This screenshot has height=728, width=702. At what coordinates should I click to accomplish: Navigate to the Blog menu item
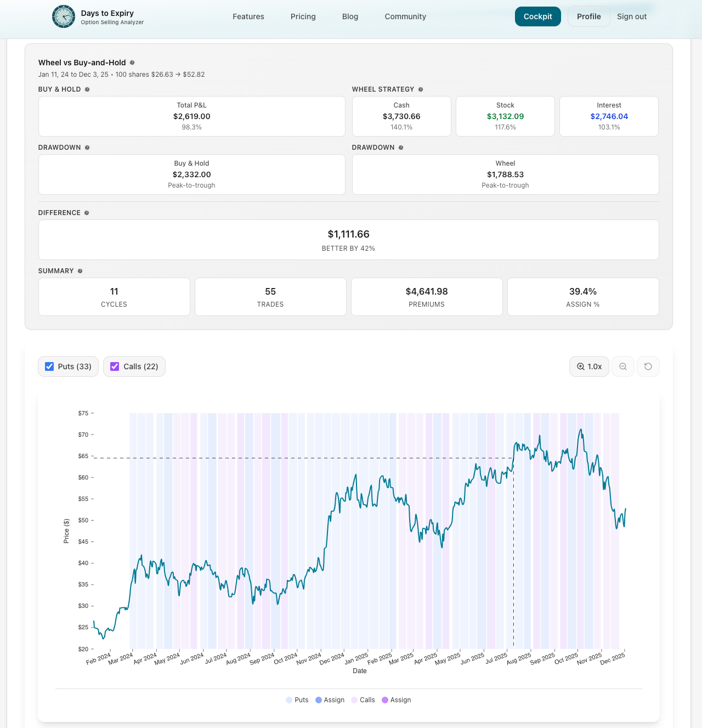click(350, 16)
